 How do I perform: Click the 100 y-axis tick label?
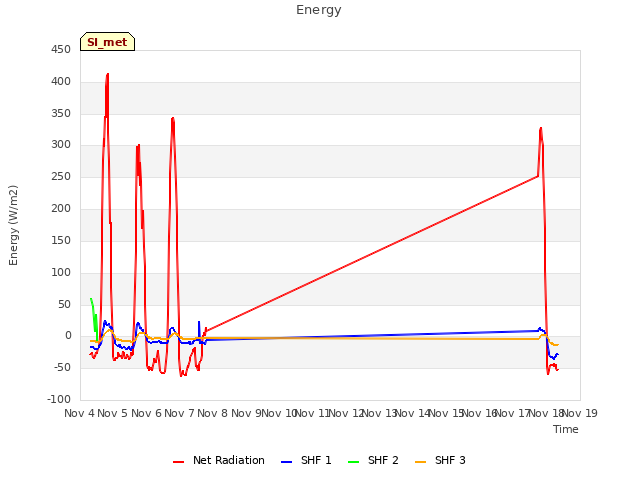(x=61, y=272)
